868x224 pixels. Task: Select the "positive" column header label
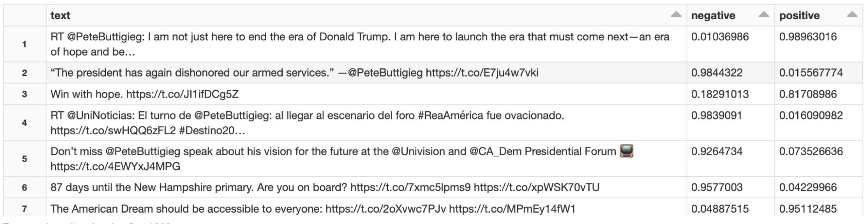pyautogui.click(x=799, y=16)
